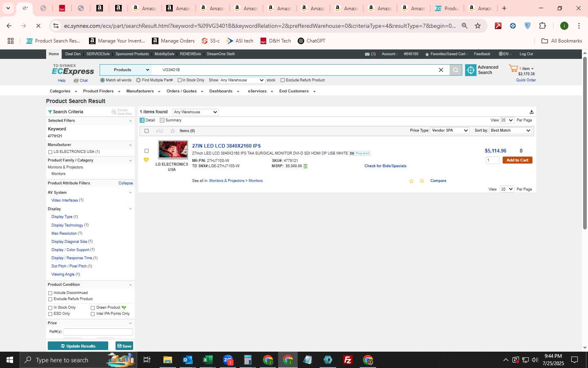Collapse the Manufacturer filter section

point(130,145)
